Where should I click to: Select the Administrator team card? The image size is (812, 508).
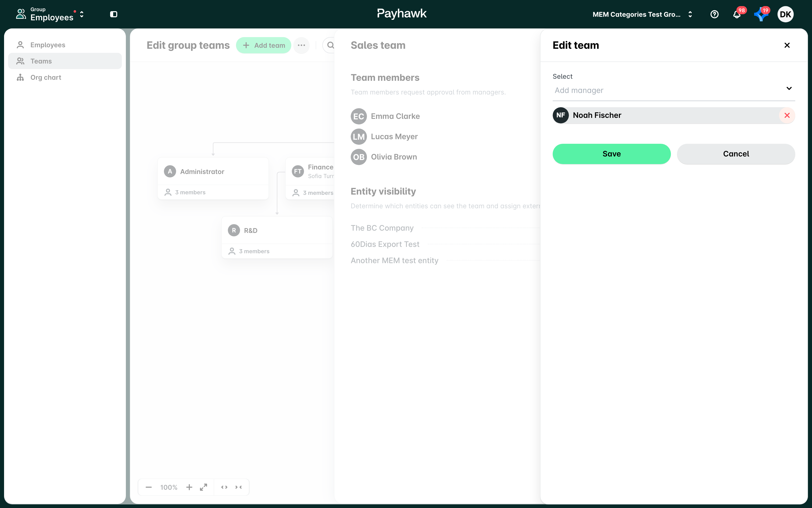(x=213, y=178)
